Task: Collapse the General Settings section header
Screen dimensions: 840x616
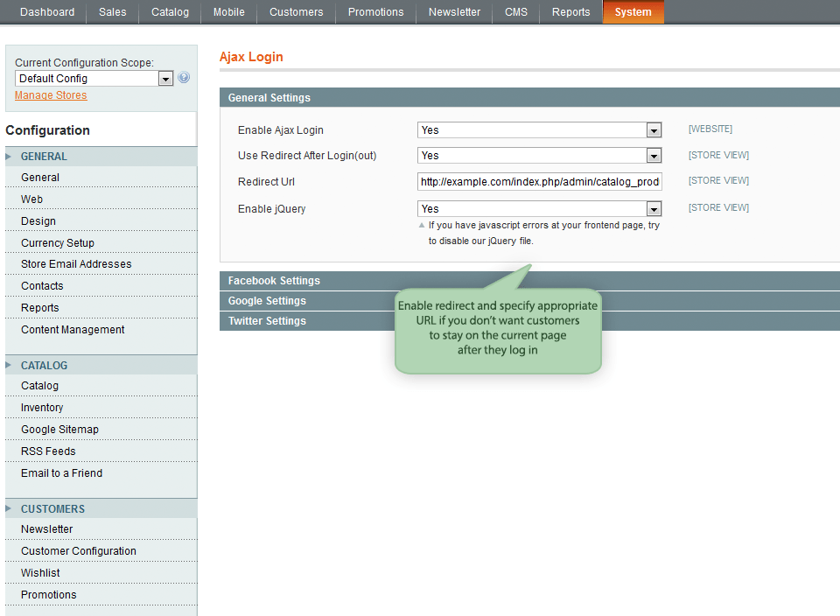Action: coord(269,98)
